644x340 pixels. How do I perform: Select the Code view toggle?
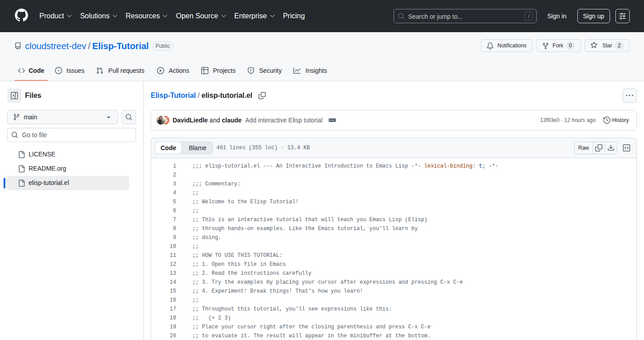click(x=169, y=148)
